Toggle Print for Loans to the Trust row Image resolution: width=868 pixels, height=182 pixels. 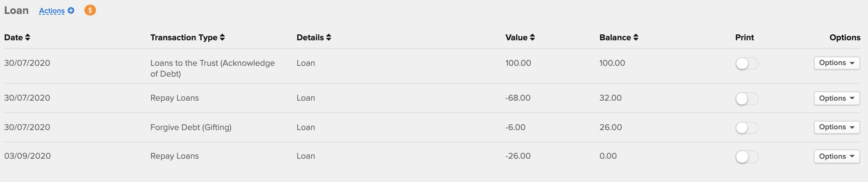click(747, 64)
